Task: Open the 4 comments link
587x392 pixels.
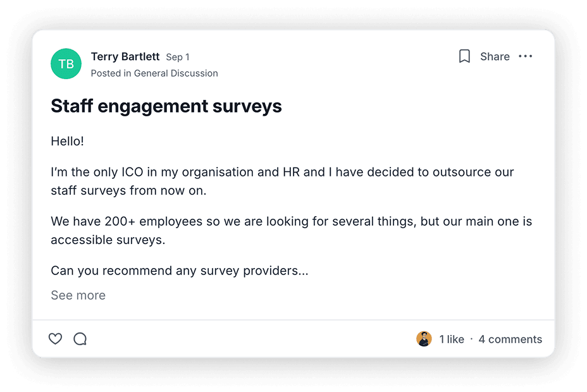Action: (510, 340)
